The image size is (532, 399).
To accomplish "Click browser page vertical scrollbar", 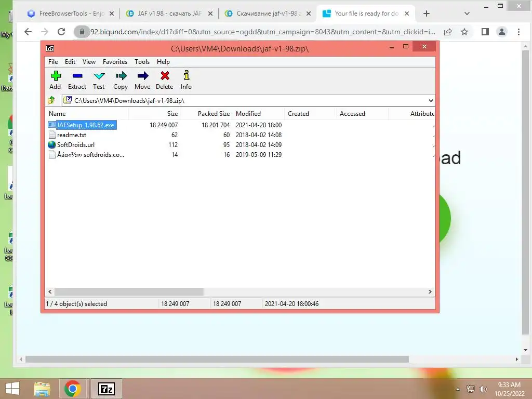I will coord(525,192).
